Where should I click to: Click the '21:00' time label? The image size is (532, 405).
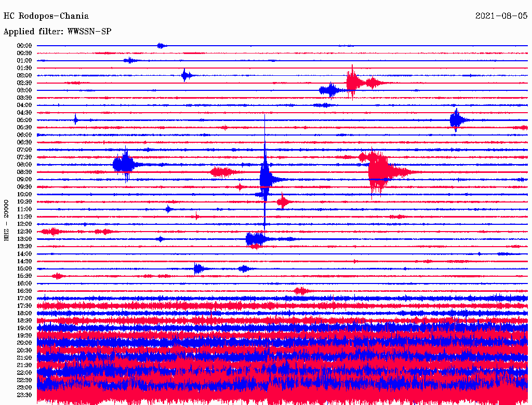(x=24, y=358)
